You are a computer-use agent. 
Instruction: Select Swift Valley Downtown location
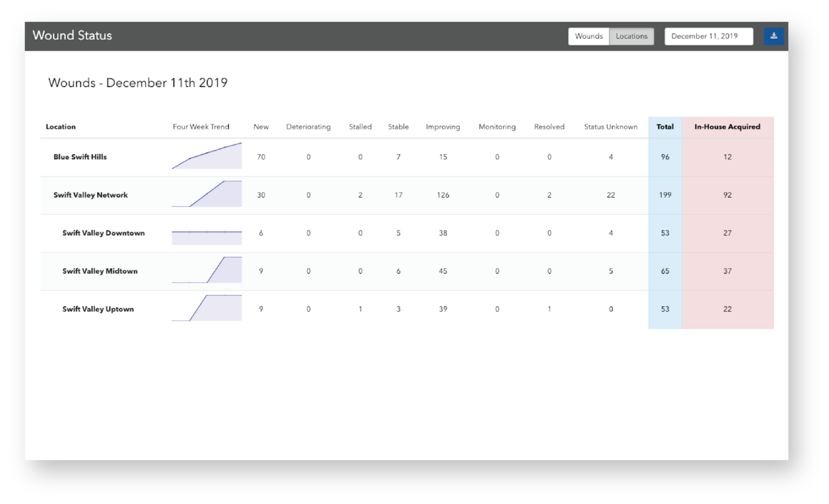104,233
